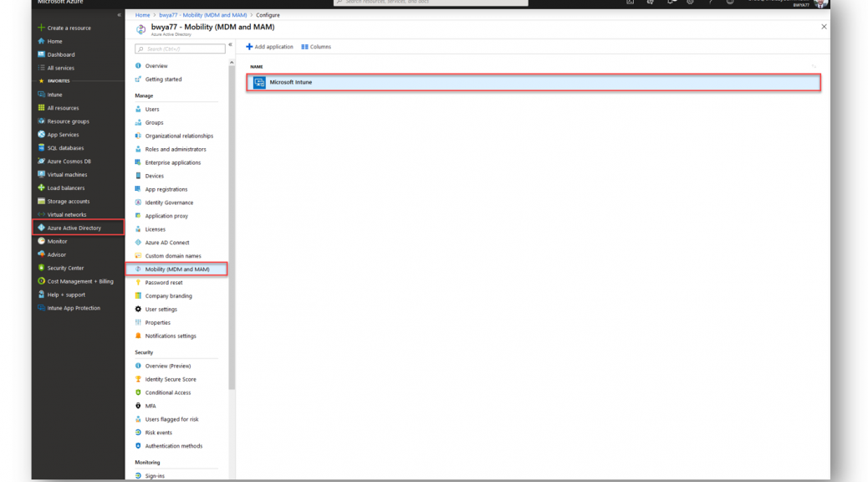868x482 pixels.
Task: Open Custom domain names
Action: point(173,256)
